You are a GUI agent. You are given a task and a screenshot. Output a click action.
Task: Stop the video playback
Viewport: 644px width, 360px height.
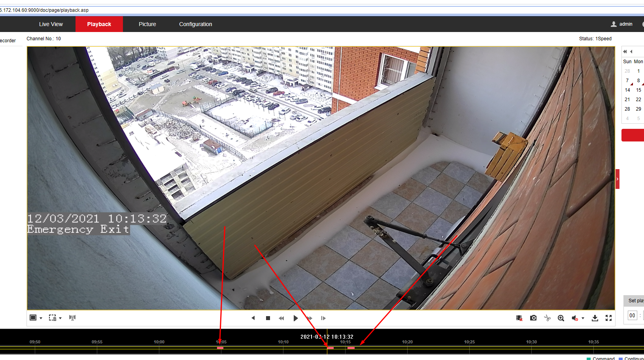tap(268, 318)
